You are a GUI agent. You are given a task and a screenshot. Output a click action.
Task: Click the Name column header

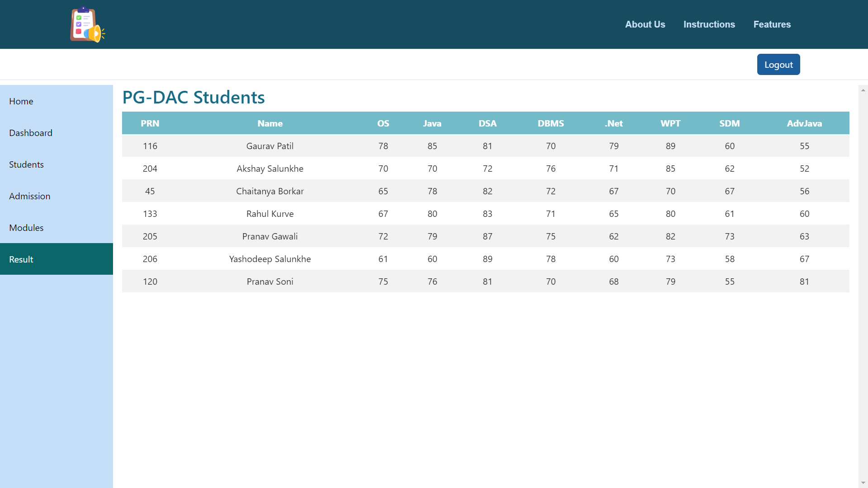tap(270, 123)
